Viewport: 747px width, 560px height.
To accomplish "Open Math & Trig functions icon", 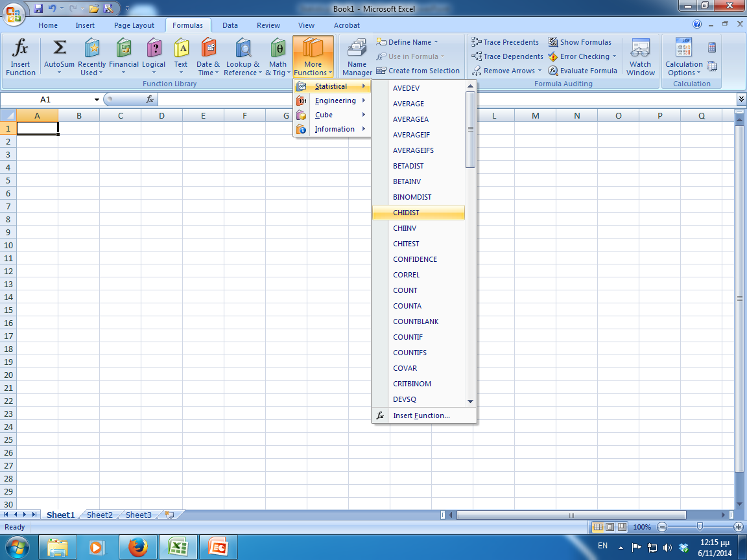I will click(278, 47).
